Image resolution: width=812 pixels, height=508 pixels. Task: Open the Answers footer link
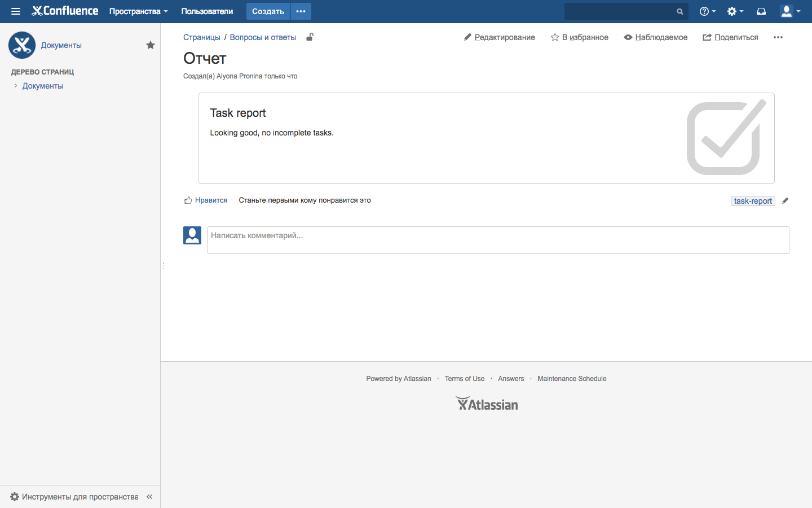tap(511, 379)
